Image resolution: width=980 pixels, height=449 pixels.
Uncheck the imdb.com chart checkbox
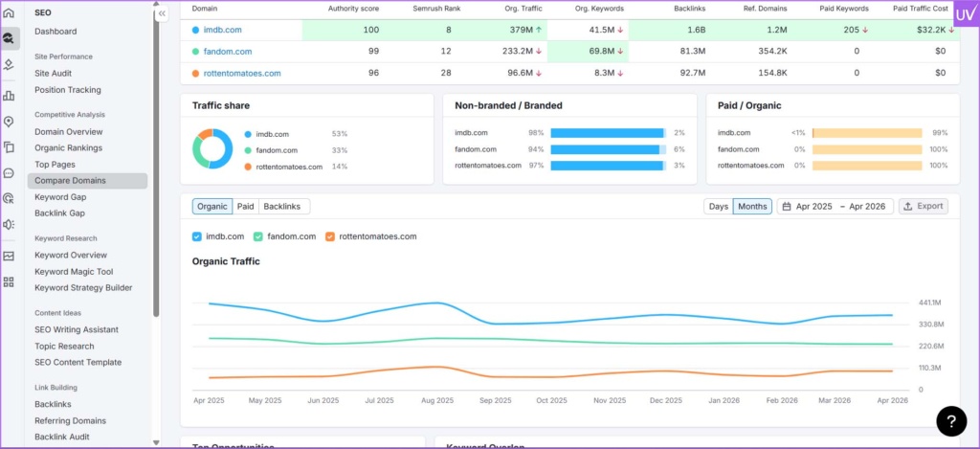[x=197, y=236]
